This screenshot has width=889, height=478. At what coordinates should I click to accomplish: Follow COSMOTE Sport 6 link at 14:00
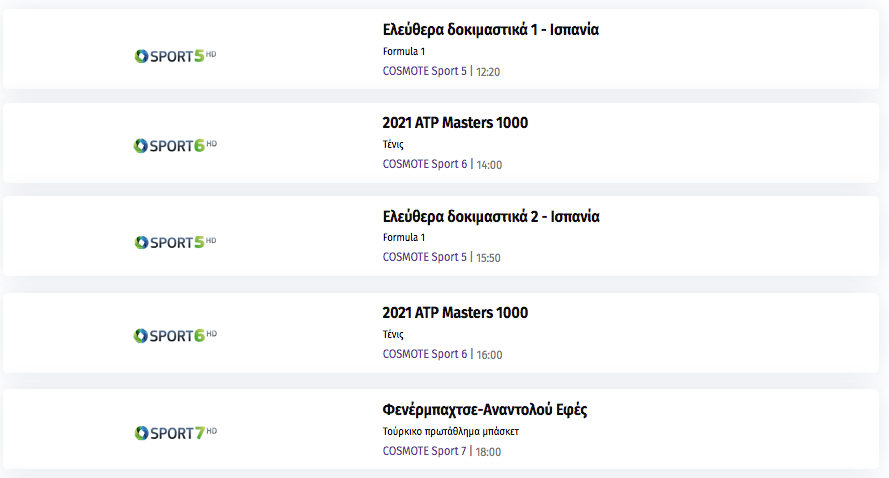[x=425, y=164]
